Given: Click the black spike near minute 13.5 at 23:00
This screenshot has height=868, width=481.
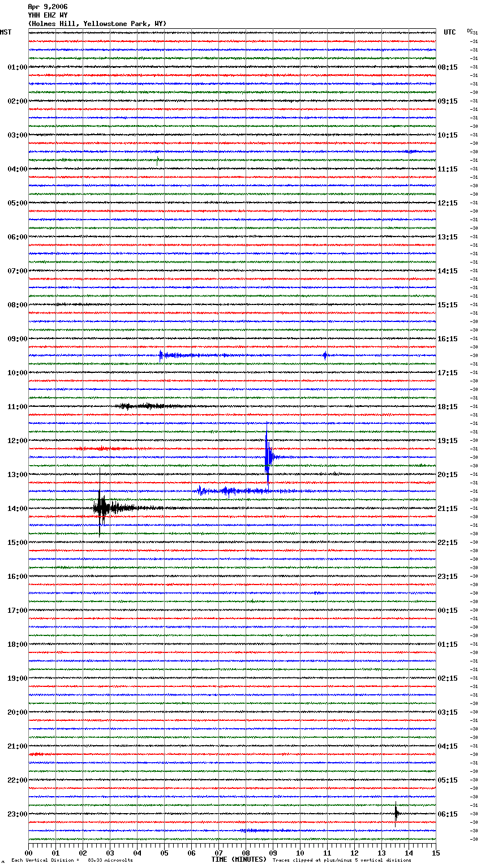Looking at the screenshot, I should 396,814.
